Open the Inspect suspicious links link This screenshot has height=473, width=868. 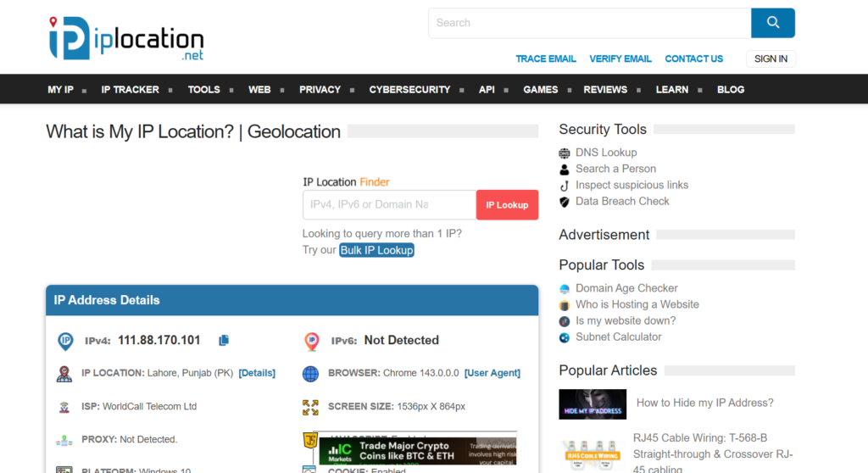[x=632, y=185]
